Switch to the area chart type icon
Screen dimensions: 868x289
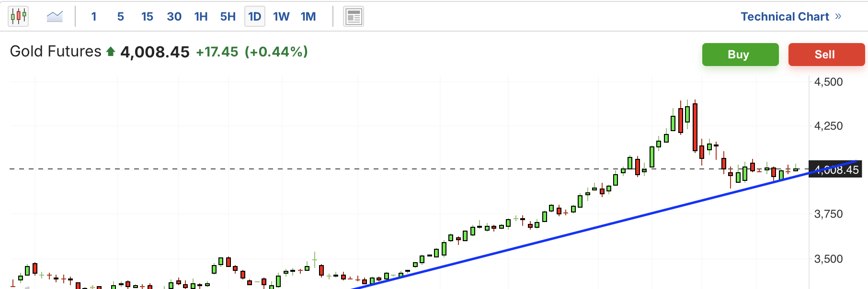click(x=55, y=17)
